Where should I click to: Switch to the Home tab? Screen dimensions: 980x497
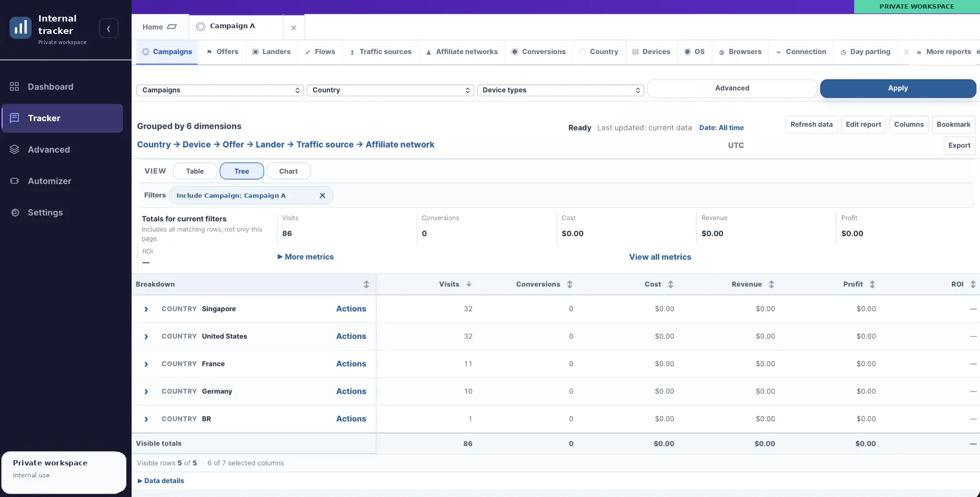(x=160, y=27)
